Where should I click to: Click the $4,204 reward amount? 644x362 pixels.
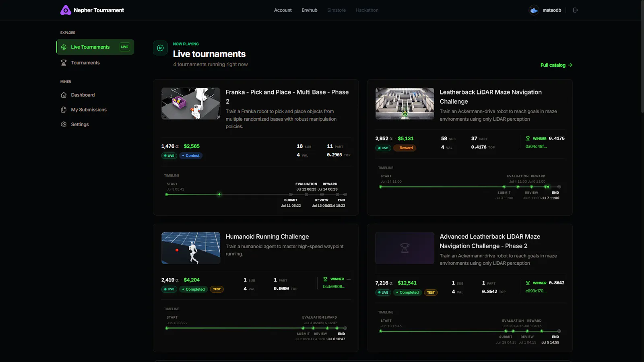[x=192, y=280]
